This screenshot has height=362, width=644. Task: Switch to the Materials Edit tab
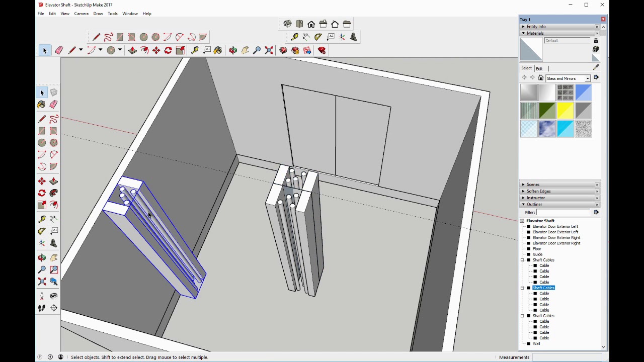coord(539,68)
